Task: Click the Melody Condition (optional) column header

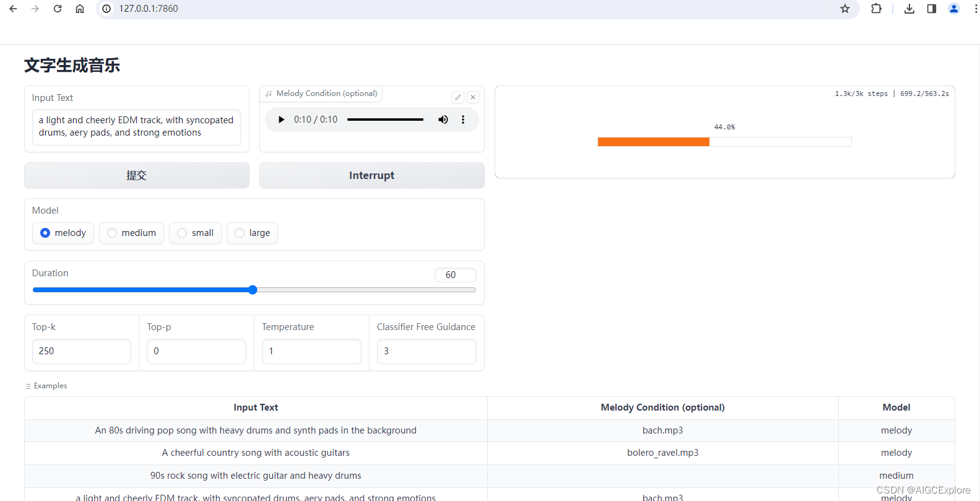Action: pos(662,407)
